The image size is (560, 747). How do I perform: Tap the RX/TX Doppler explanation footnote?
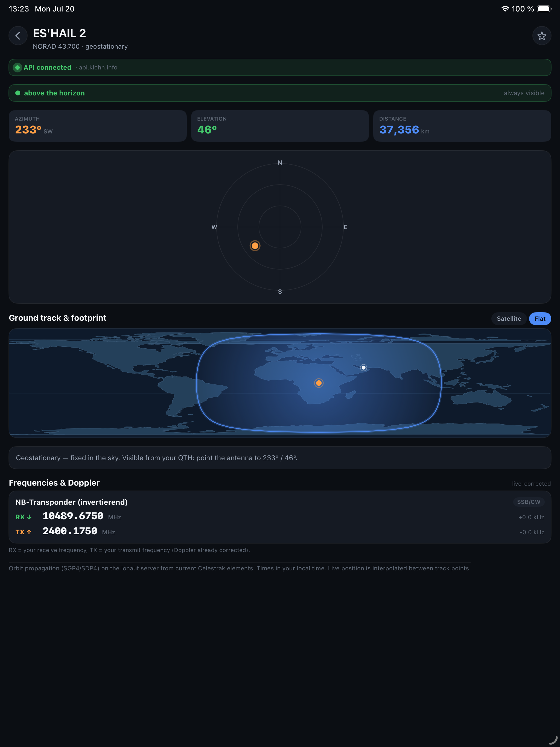pos(129,550)
